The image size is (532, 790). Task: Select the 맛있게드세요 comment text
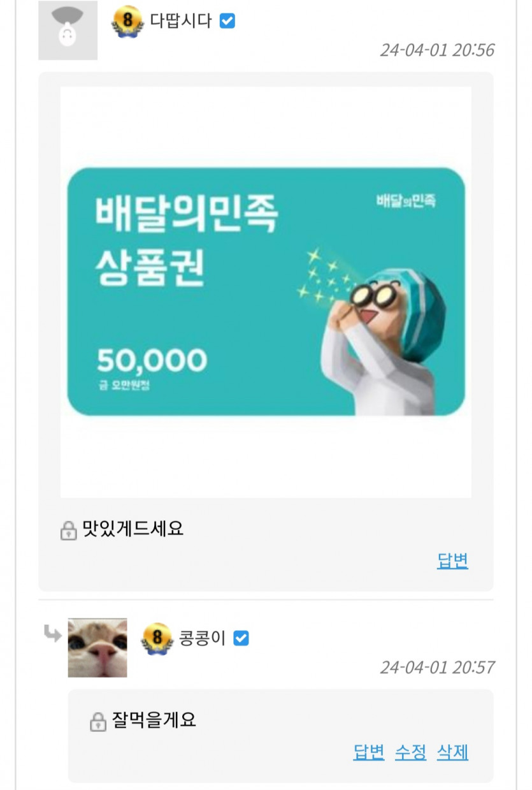point(133,529)
